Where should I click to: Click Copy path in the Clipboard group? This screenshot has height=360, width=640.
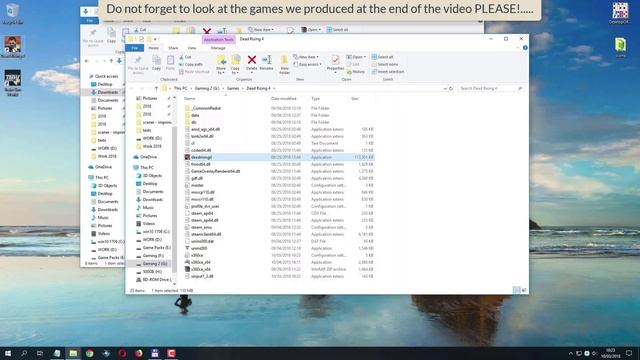[x=191, y=64]
